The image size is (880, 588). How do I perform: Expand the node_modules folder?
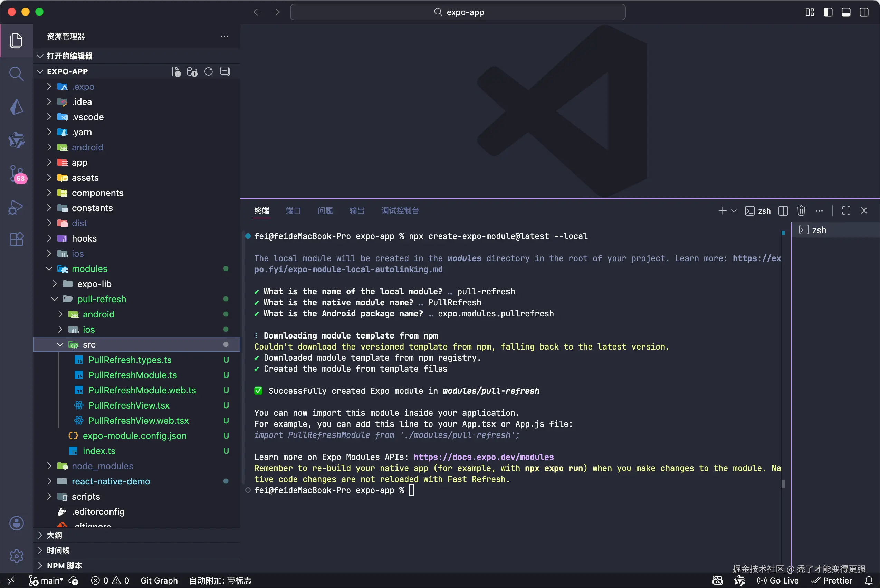click(x=102, y=466)
